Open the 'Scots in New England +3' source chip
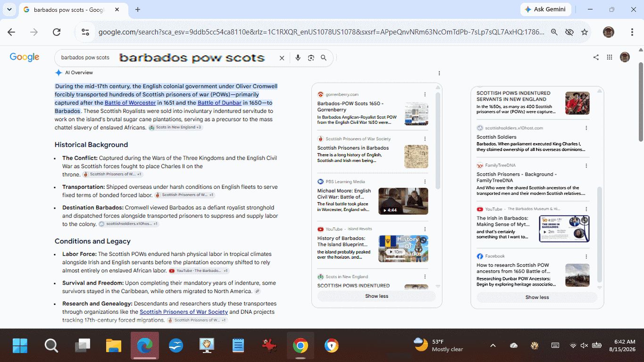The image size is (644, 362). 176,127
